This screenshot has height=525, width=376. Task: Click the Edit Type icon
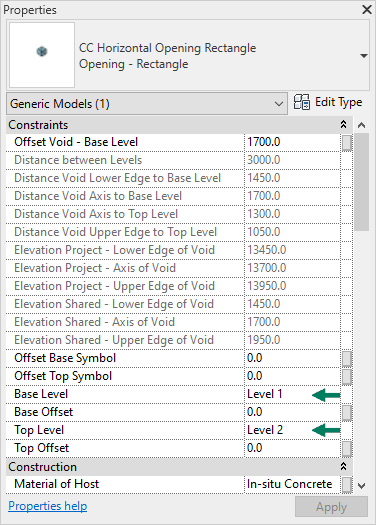[302, 102]
